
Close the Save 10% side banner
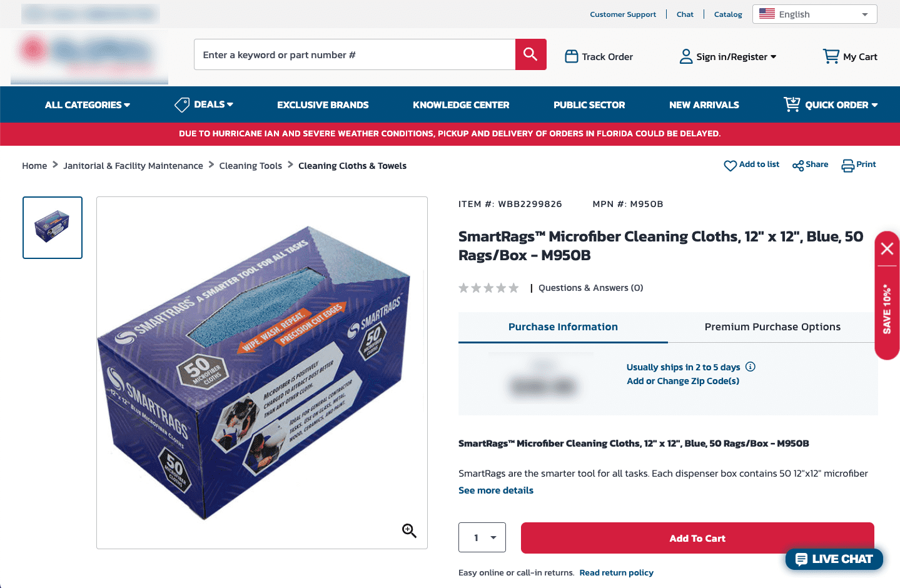887,248
